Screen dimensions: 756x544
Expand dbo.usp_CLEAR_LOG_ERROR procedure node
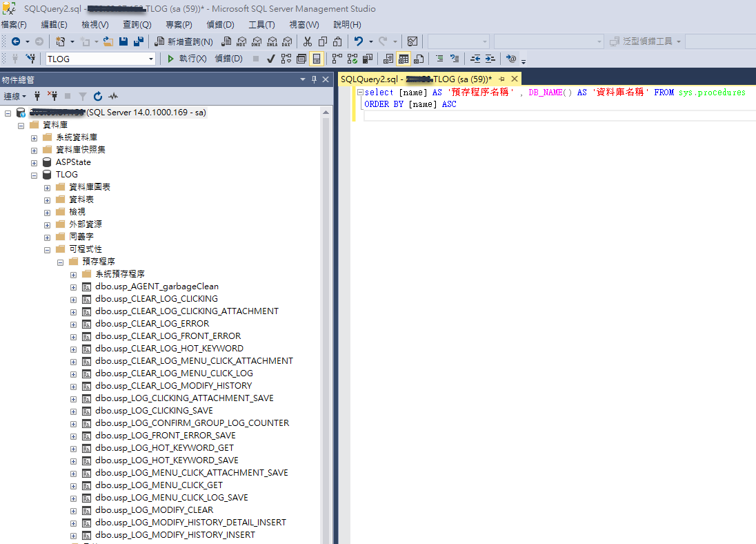click(73, 324)
